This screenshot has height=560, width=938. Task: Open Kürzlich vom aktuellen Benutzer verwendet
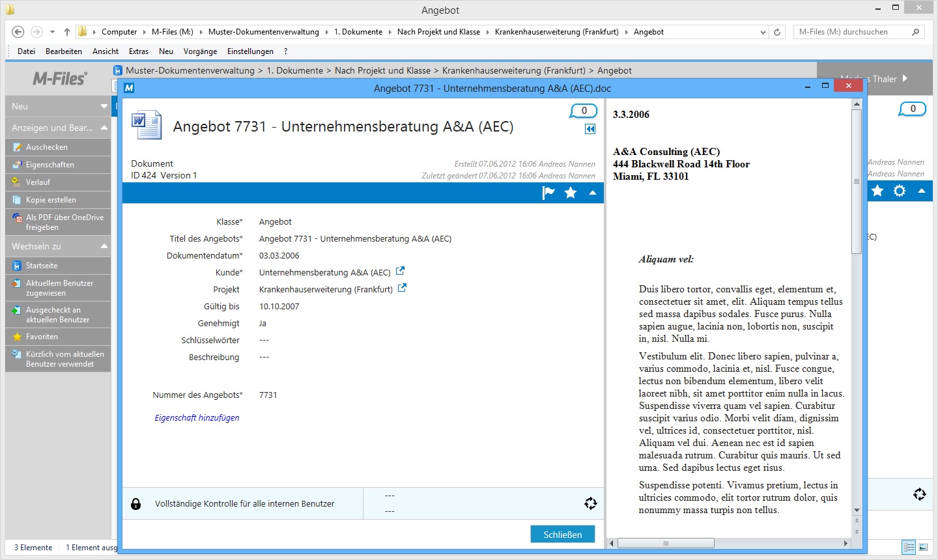coord(58,359)
